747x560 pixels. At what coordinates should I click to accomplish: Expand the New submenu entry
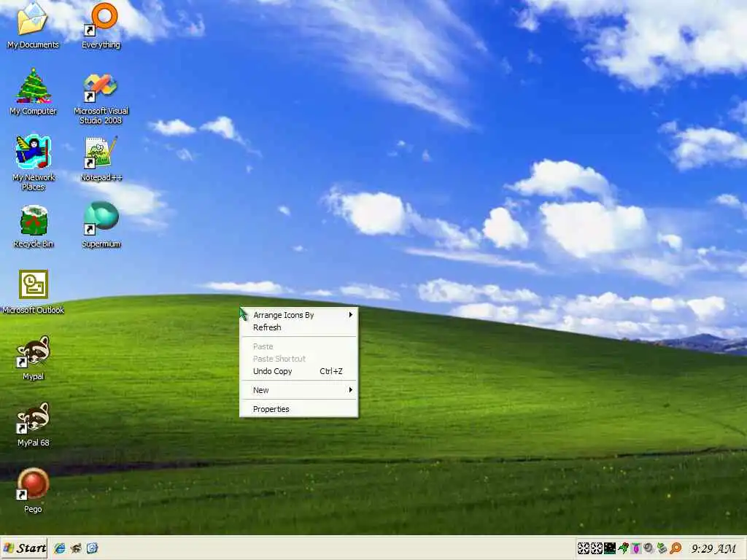(x=298, y=390)
